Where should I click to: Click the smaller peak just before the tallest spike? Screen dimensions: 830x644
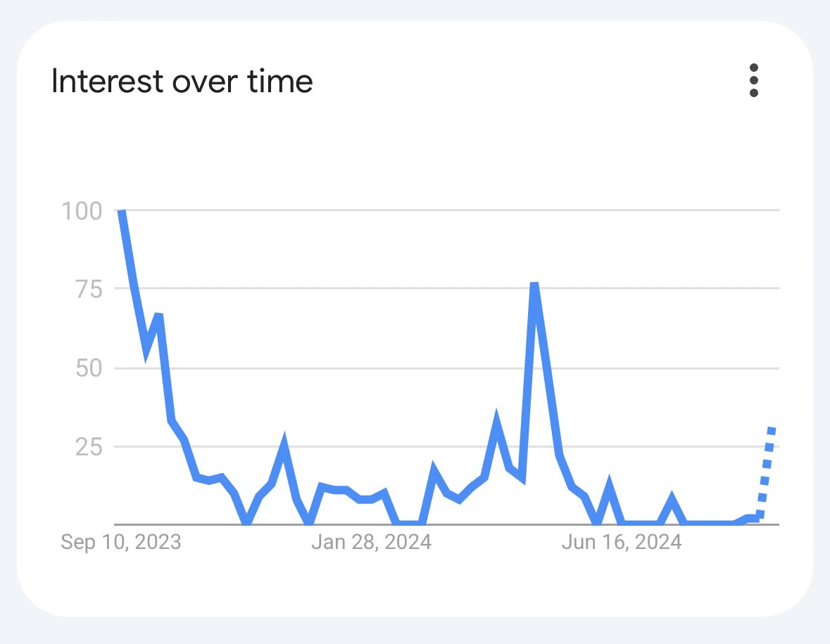(496, 421)
